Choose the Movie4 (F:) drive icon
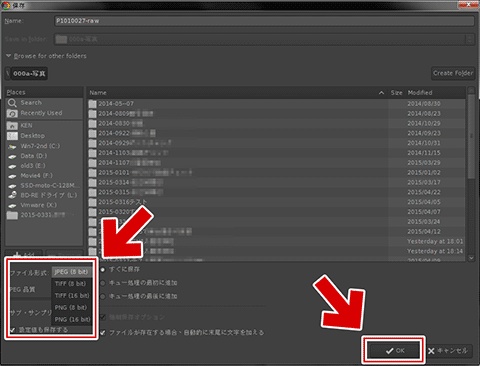The image size is (480, 366). 12,176
